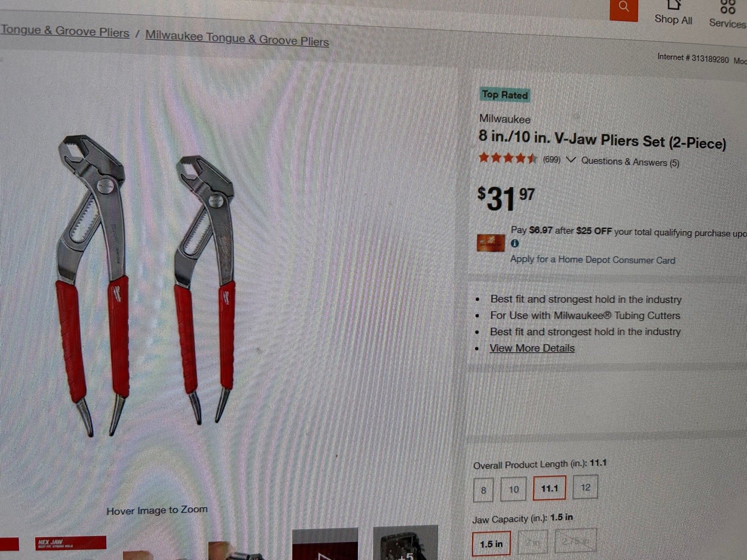The height and width of the screenshot is (560, 747).
Task: Select the 11.1 length option
Action: (549, 488)
